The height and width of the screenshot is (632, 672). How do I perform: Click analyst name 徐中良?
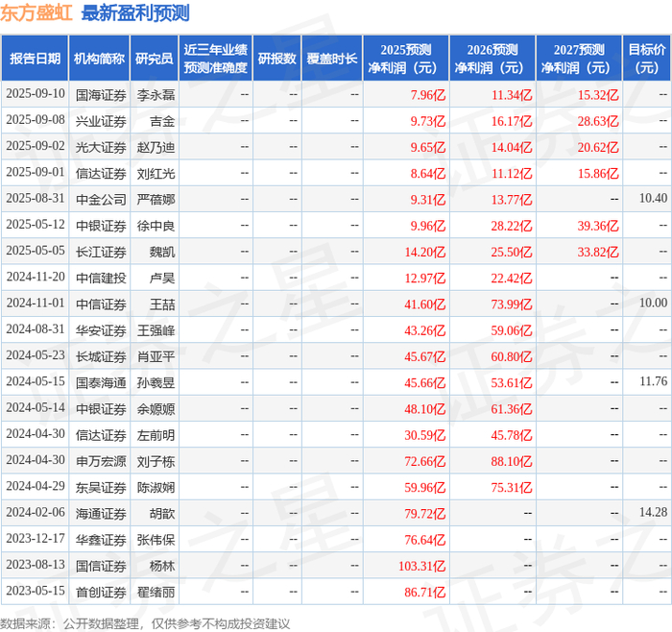pyautogui.click(x=156, y=226)
